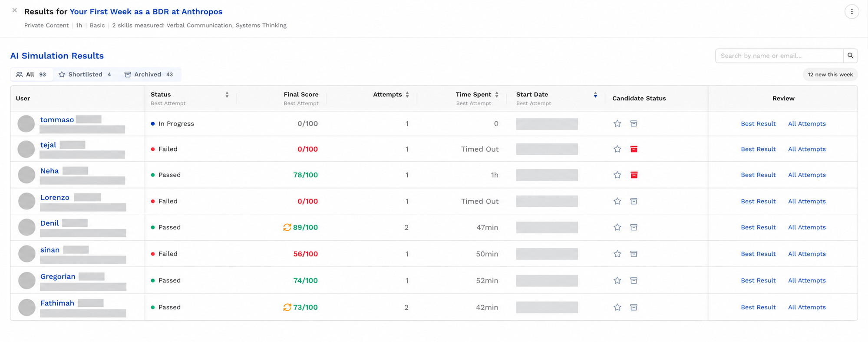Sort the table by Status column
Image resolution: width=868 pixels, height=342 pixels.
tap(227, 95)
